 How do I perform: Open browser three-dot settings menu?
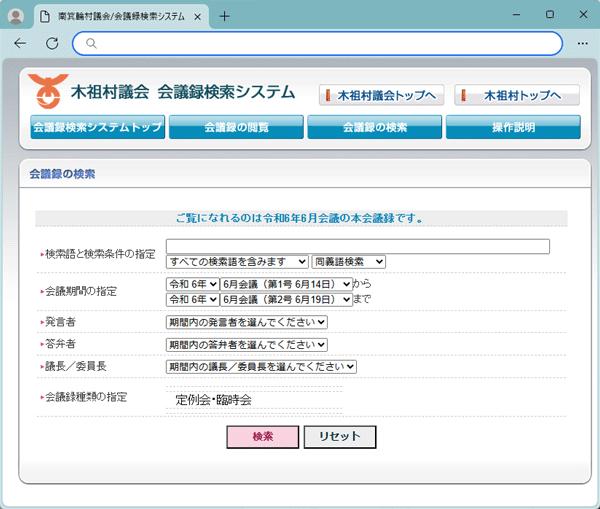coord(582,44)
